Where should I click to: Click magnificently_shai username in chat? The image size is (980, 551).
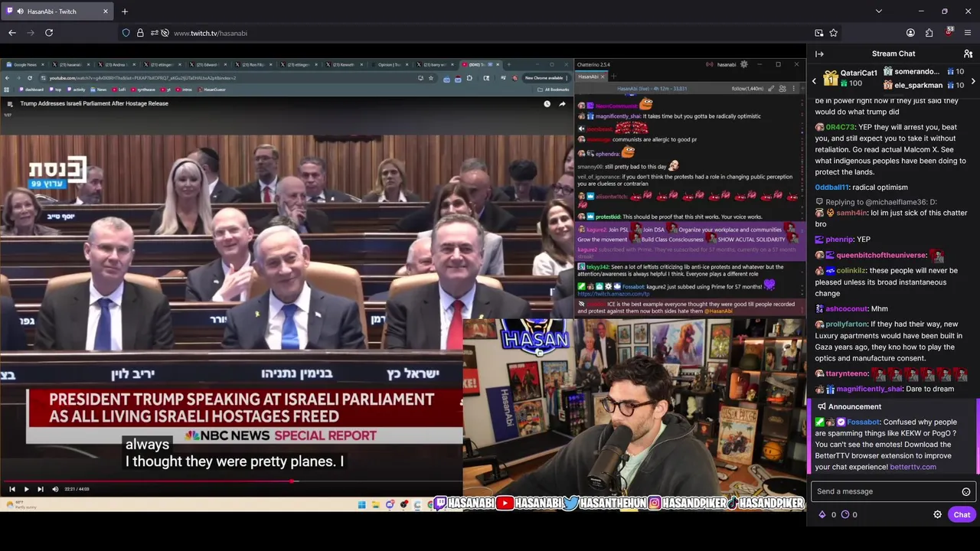(x=869, y=389)
